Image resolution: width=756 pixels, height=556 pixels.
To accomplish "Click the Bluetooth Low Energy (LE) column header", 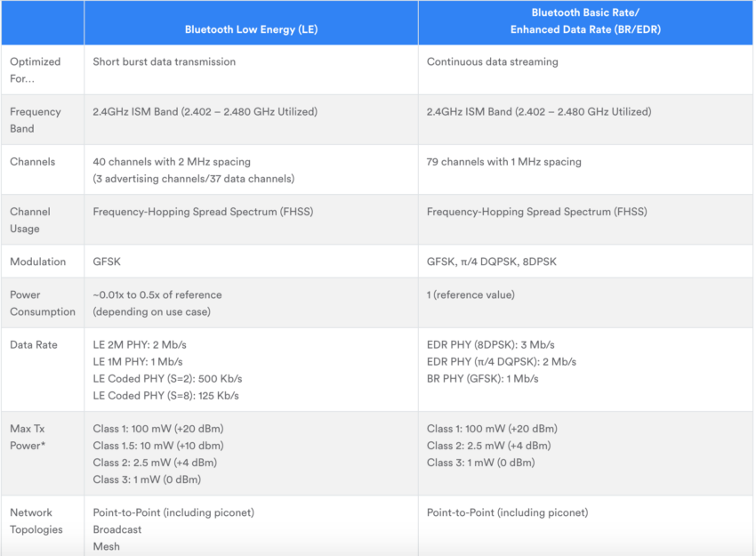I will point(251,29).
